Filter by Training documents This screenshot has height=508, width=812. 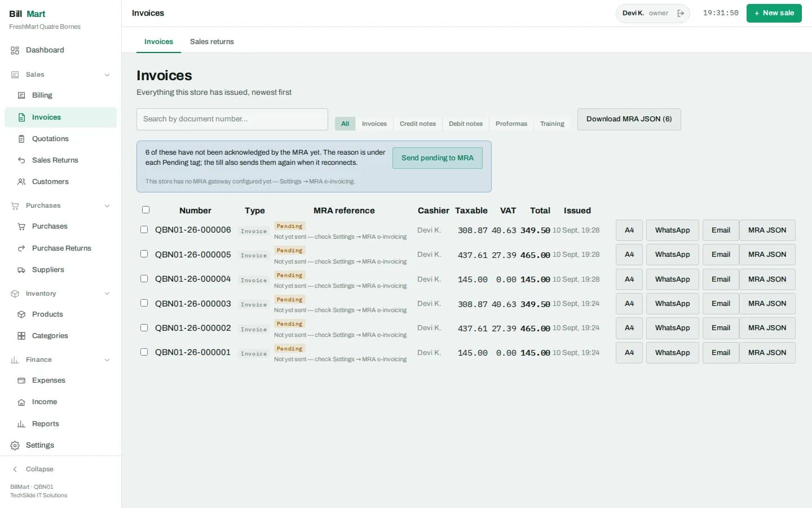552,124
